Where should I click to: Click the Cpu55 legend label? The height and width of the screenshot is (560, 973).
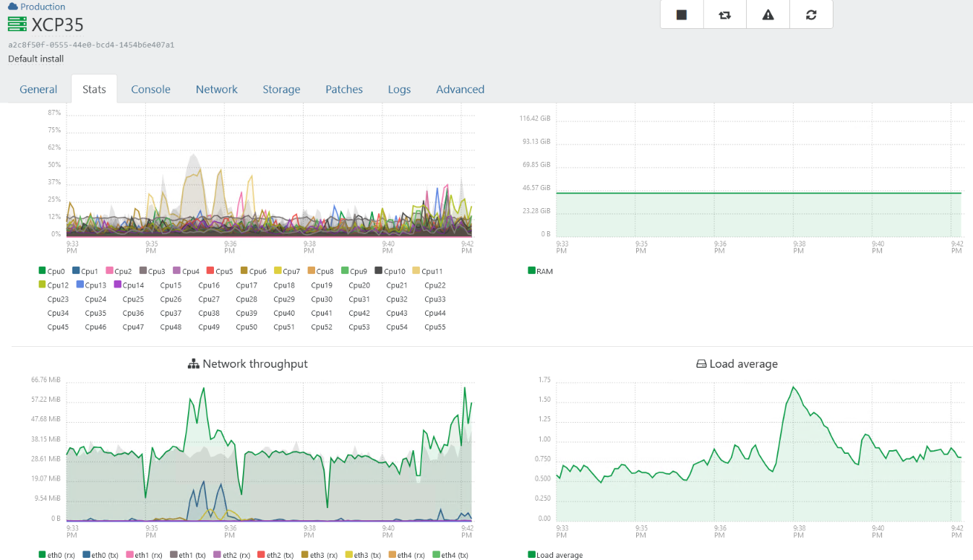[x=434, y=327]
